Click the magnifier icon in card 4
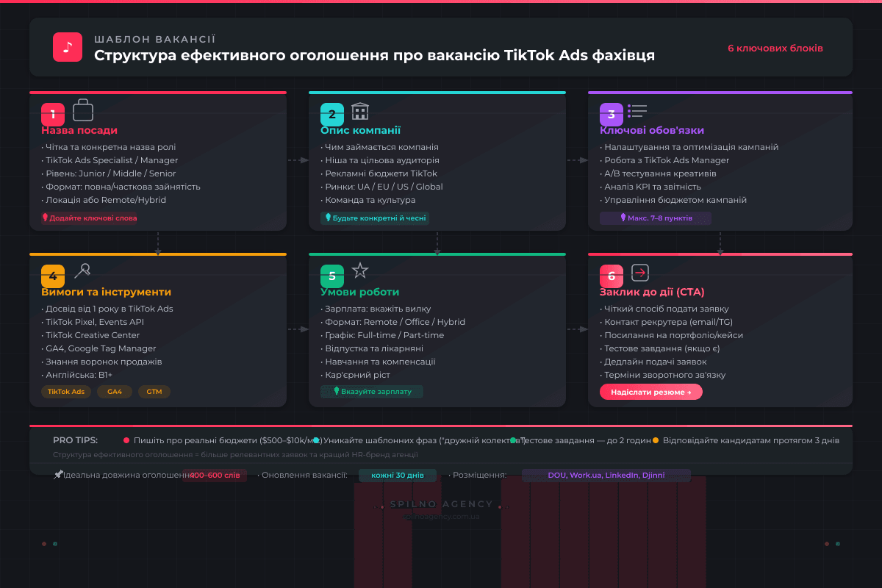Screen dimensions: 882x588 (x=82, y=271)
